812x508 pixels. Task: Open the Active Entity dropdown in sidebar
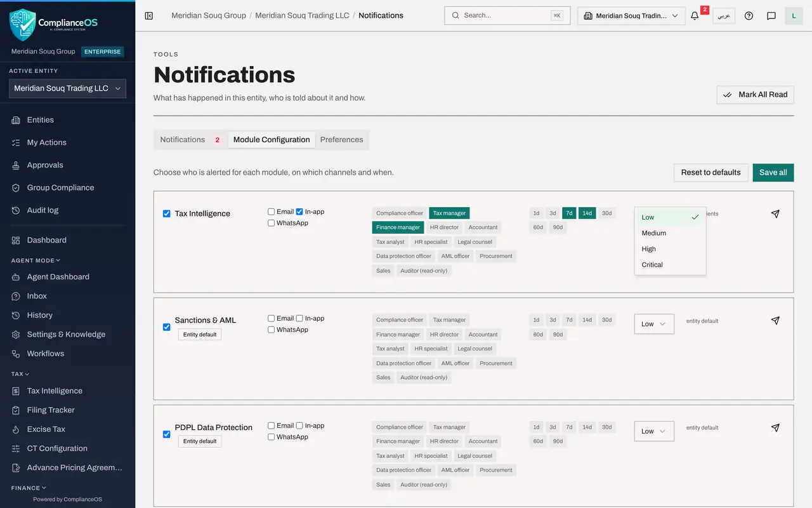click(x=68, y=89)
